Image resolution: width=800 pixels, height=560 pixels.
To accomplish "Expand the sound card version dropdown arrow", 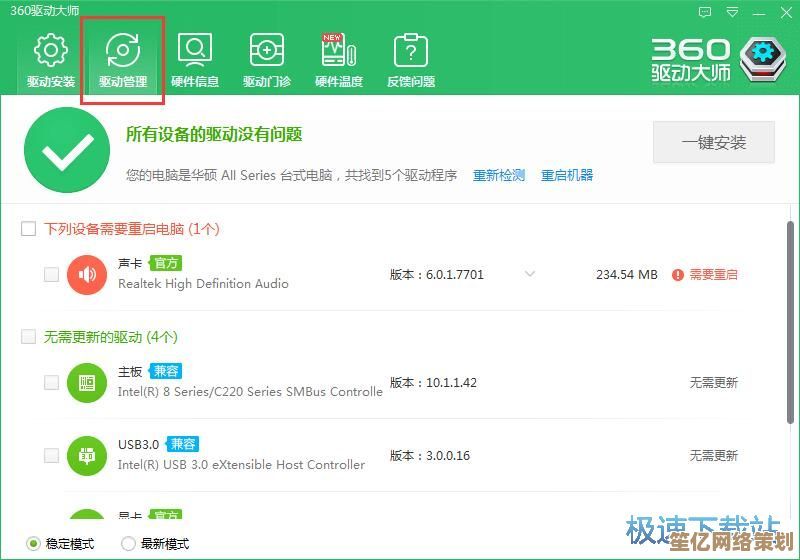I will pyautogui.click(x=530, y=274).
